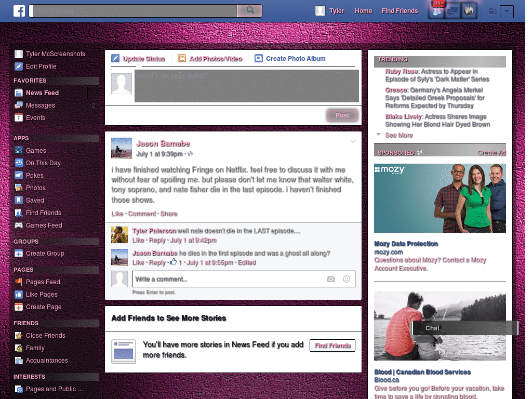
Task: Click Find Friends in top navigation
Action: (x=400, y=11)
